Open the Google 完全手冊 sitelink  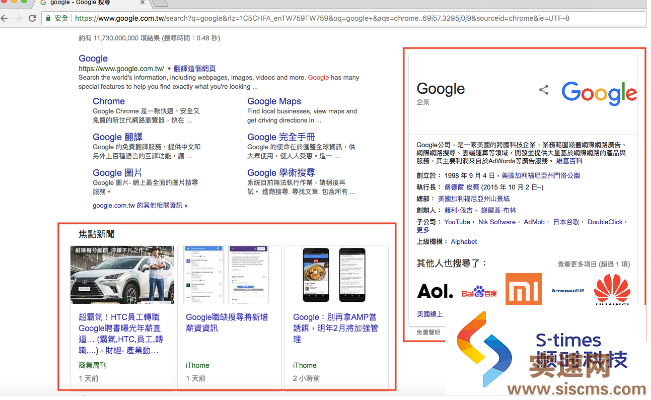pos(281,137)
